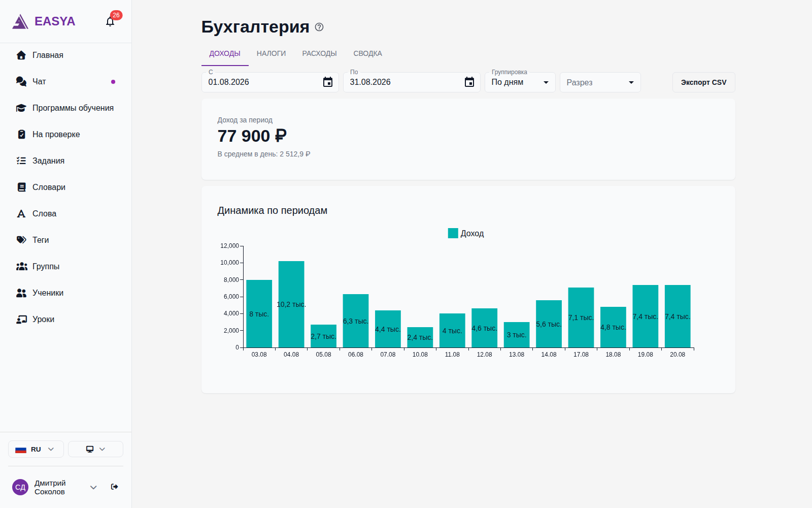812x508 pixels.
Task: Click the EASYA logo
Action: click(44, 21)
